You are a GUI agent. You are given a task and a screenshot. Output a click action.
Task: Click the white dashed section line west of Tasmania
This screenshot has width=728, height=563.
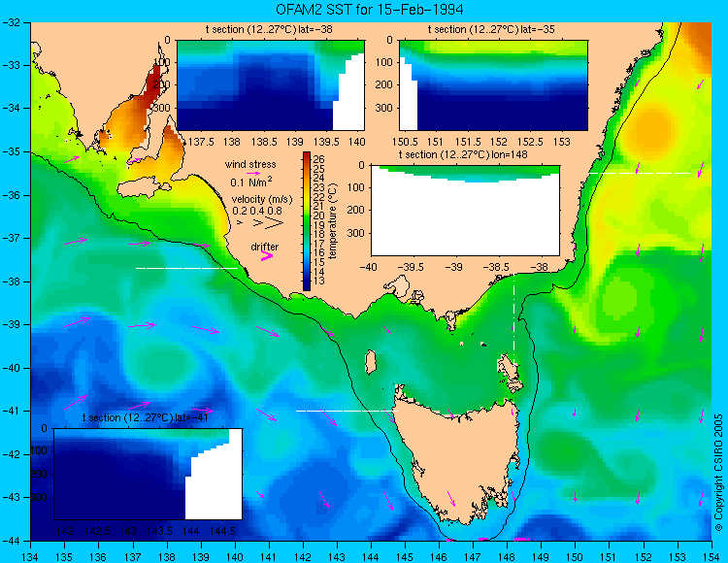(x=347, y=411)
